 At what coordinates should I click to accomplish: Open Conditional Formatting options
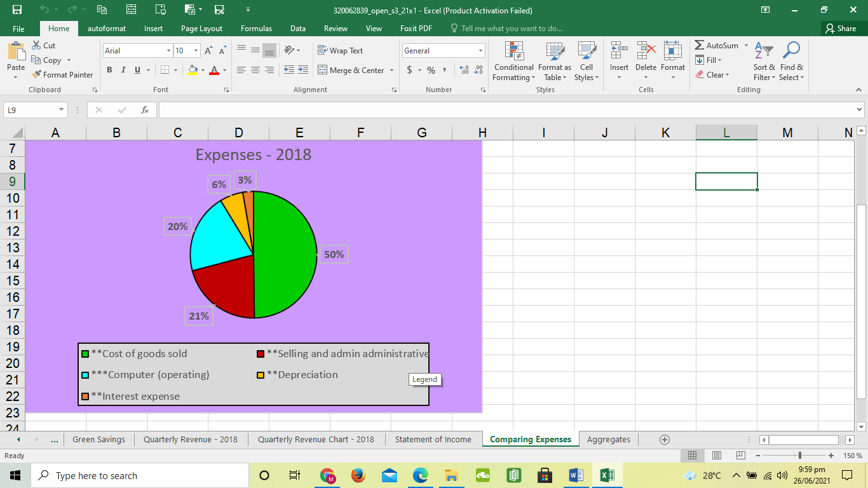(513, 60)
